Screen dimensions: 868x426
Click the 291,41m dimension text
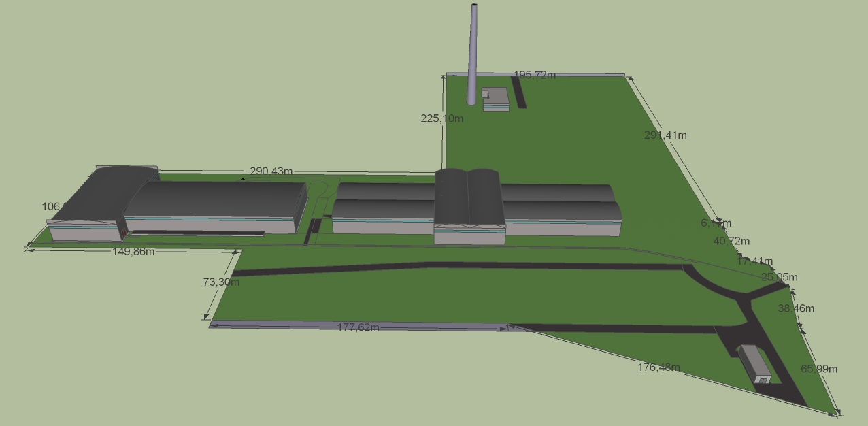click(x=665, y=135)
